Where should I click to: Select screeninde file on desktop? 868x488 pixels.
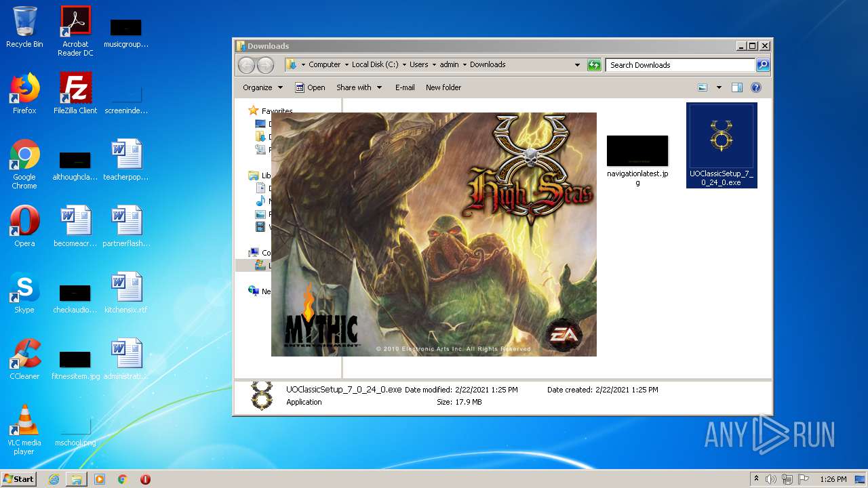126,99
